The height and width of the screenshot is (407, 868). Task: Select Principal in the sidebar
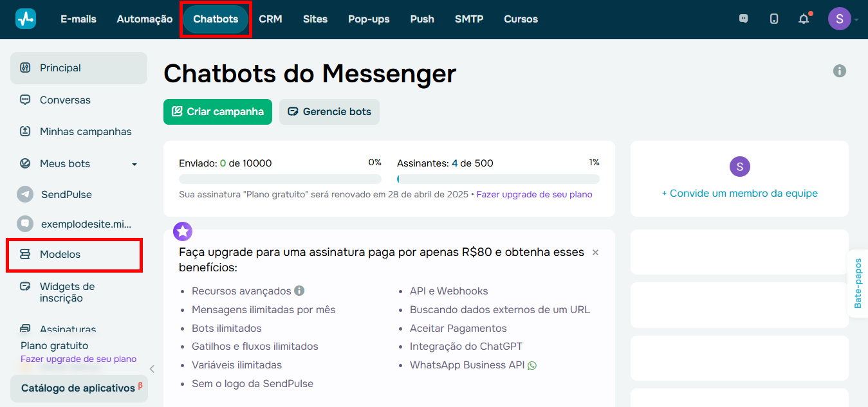coord(78,68)
